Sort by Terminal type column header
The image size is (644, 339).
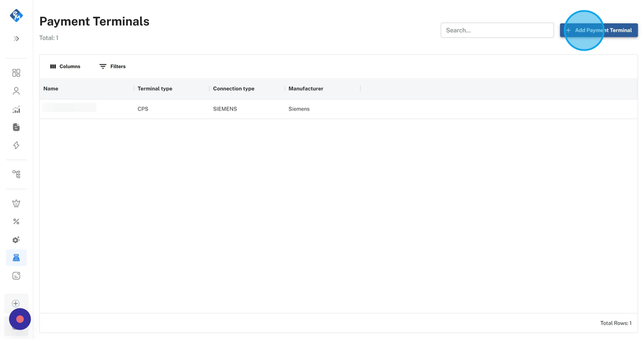point(155,89)
